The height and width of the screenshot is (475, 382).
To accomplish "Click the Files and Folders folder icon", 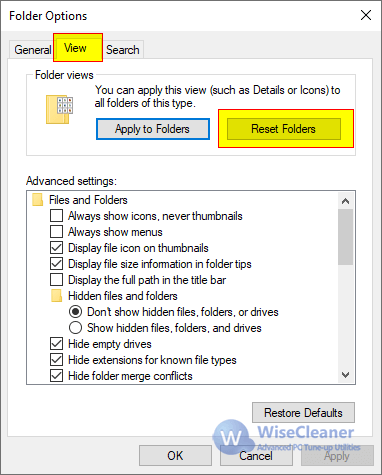I will (x=38, y=200).
